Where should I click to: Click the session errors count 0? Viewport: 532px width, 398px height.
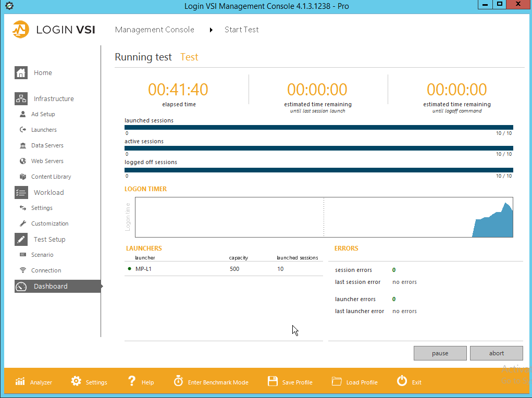click(394, 270)
